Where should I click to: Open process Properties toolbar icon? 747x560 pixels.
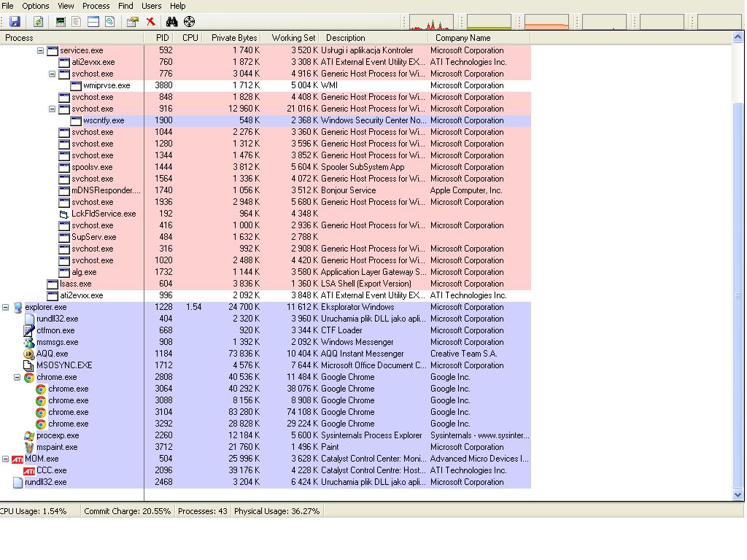[133, 22]
